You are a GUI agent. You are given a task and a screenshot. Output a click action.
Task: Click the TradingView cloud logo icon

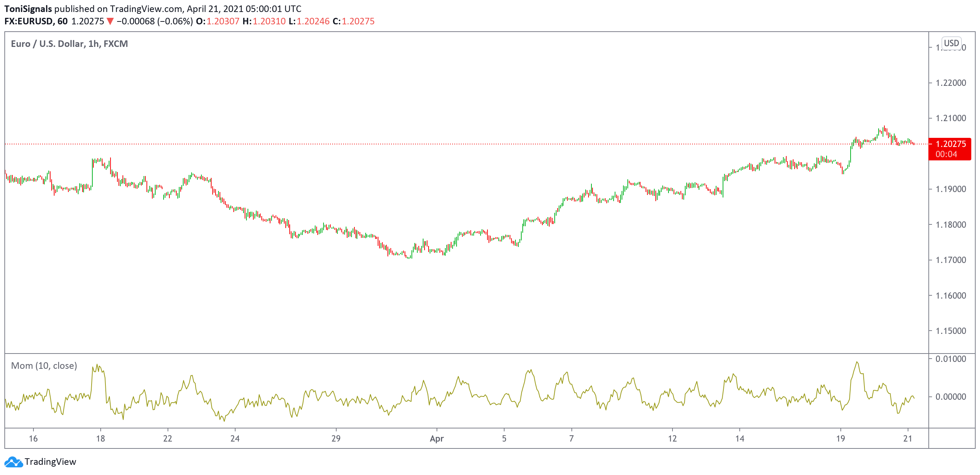tap(13, 462)
